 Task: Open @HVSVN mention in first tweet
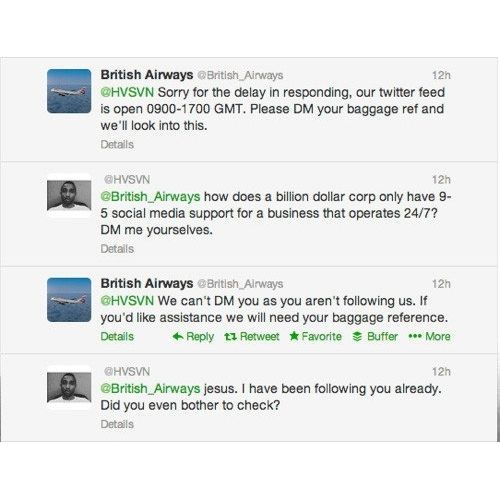pyautogui.click(x=127, y=92)
